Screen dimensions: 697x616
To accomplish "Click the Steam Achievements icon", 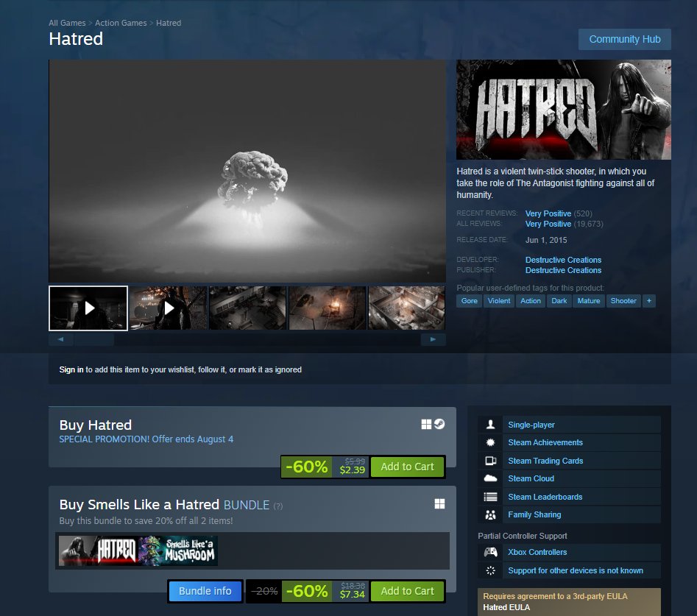I will (490, 442).
